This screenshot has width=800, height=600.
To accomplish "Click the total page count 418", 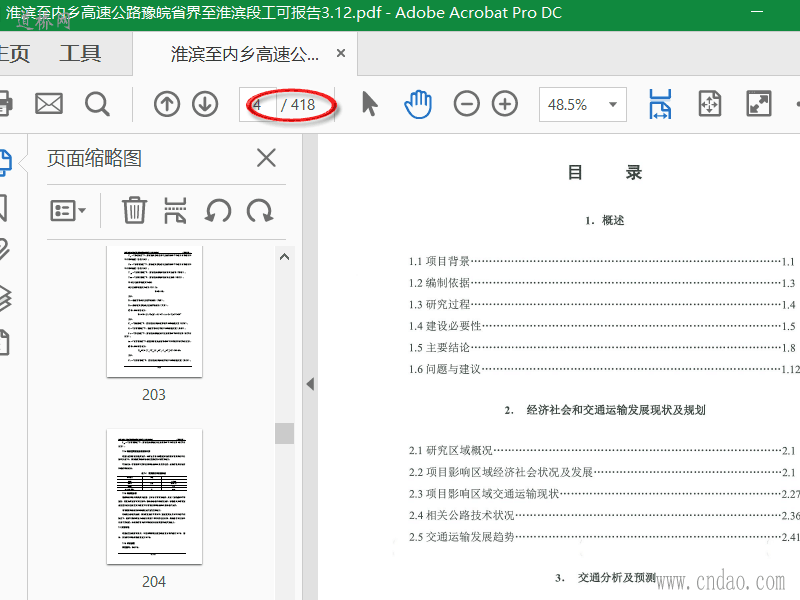I will coord(303,105).
